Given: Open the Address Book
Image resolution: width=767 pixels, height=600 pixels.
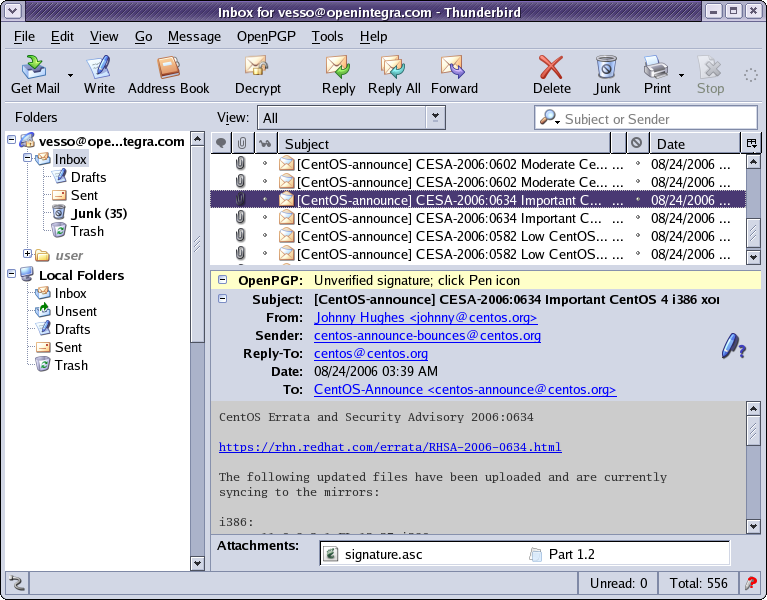Looking at the screenshot, I should coord(168,74).
